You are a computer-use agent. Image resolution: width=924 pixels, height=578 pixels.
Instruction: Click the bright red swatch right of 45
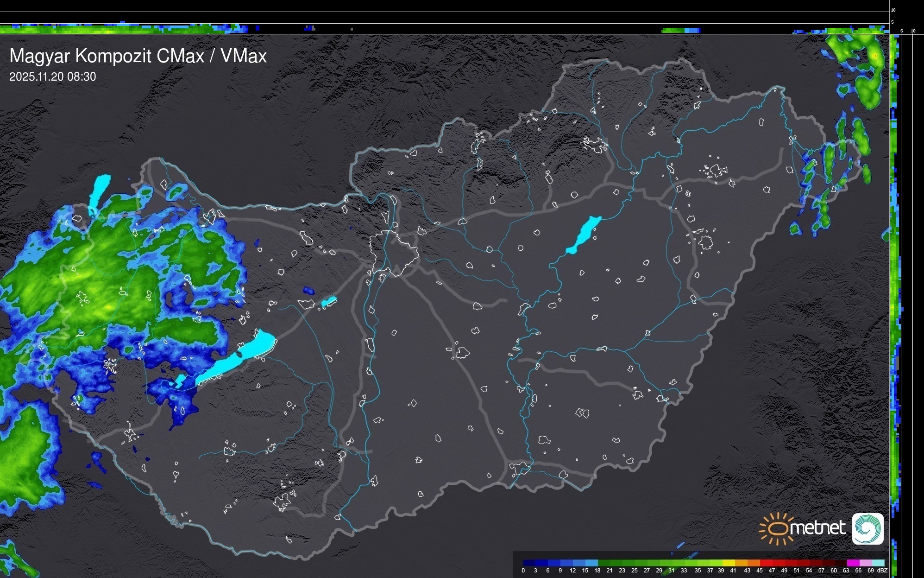[x=766, y=563]
